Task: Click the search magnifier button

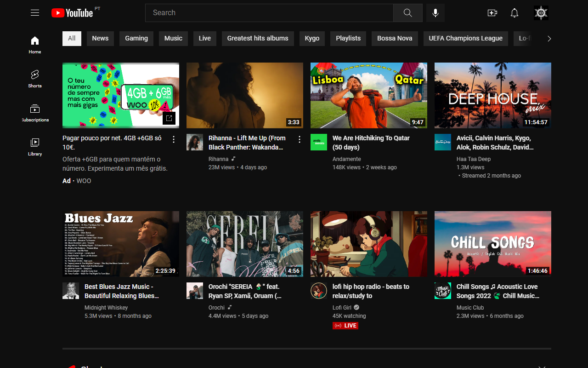Action: click(407, 13)
